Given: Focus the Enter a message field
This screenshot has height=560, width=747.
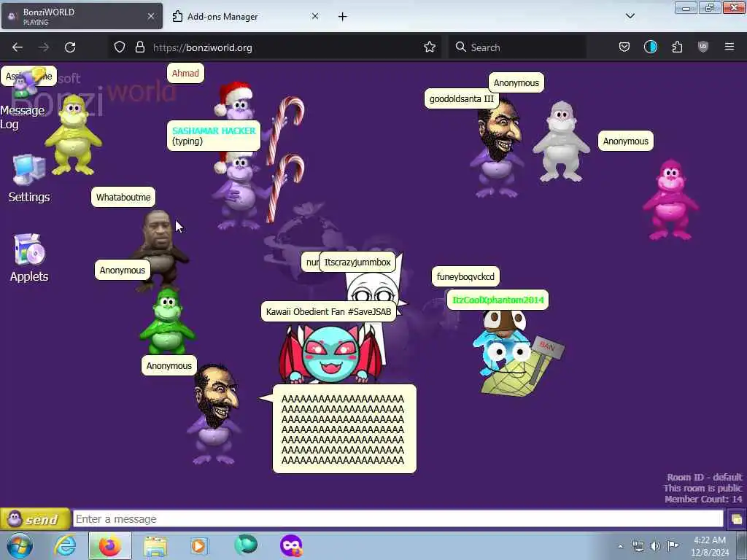Looking at the screenshot, I should click(398, 519).
